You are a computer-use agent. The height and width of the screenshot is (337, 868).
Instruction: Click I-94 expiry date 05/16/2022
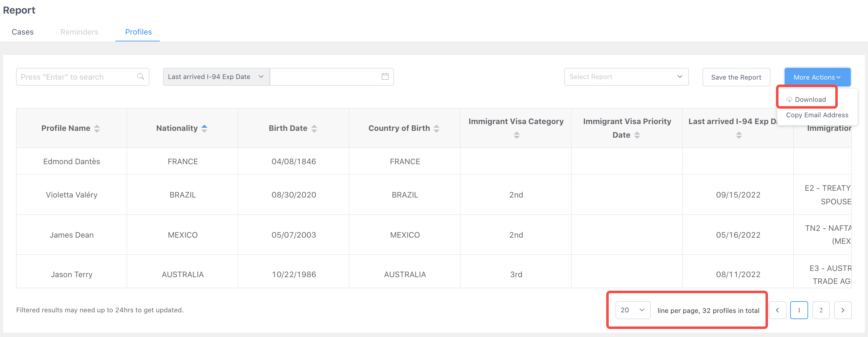(x=738, y=235)
